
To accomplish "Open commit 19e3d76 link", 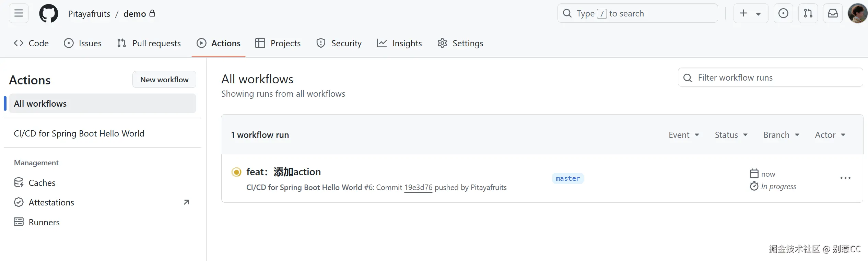I will [418, 188].
